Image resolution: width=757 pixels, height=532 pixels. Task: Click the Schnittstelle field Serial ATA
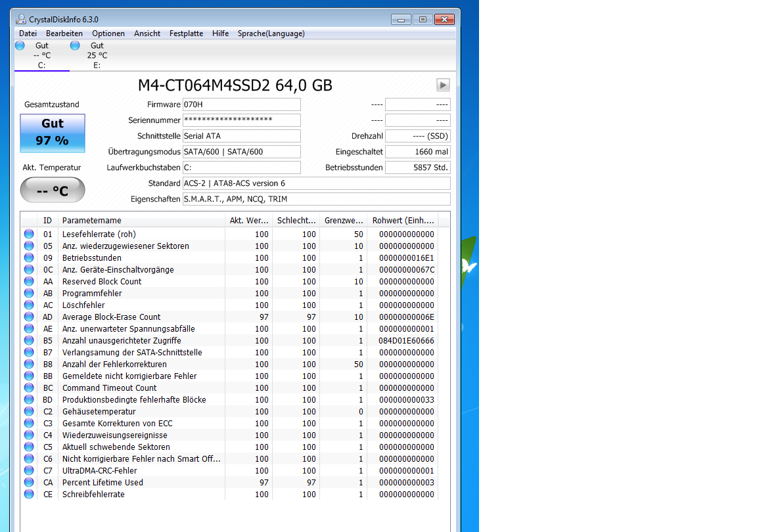241,136
